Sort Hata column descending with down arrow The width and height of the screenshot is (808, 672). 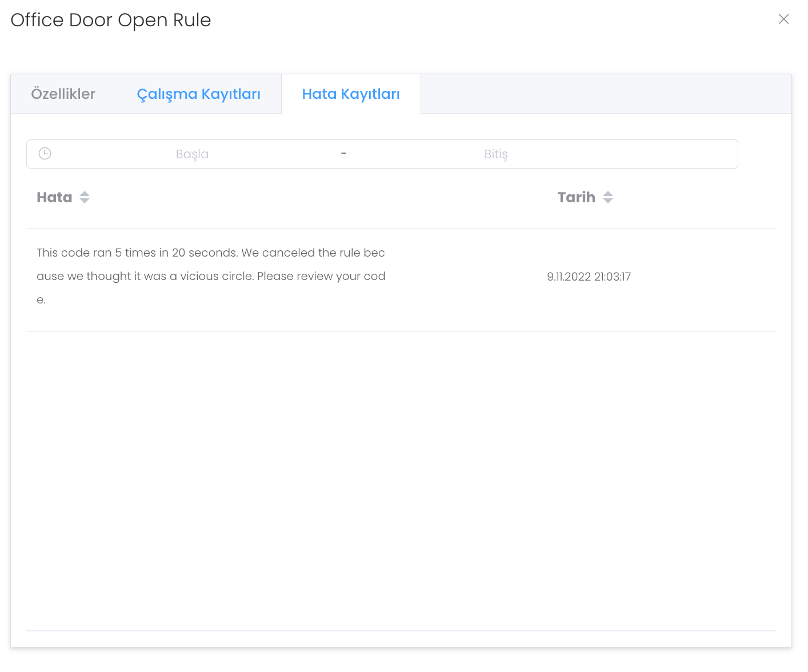point(85,201)
